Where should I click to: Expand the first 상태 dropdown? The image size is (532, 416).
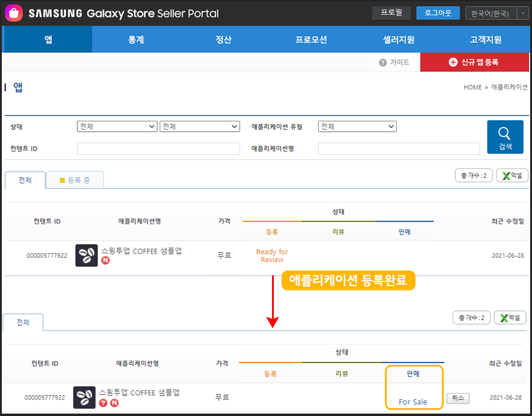click(x=117, y=127)
